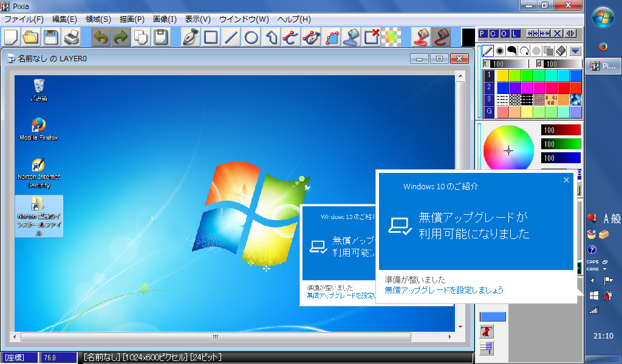Adjust the blue value slider
Screen dimensions: 622x364
[561, 158]
